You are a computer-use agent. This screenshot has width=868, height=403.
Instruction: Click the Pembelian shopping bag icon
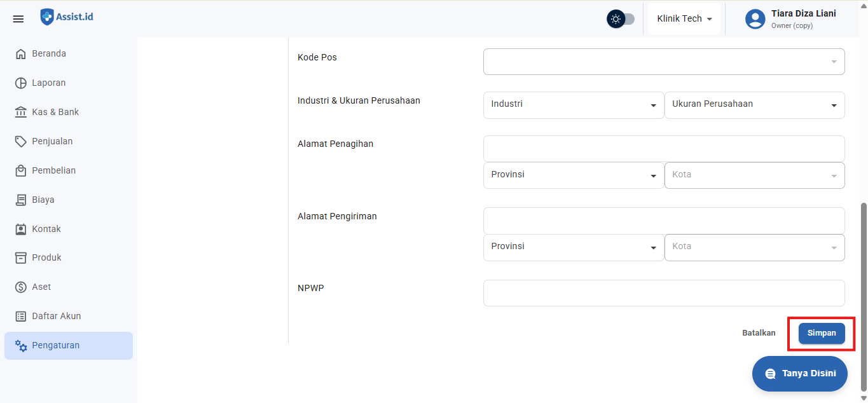(x=21, y=170)
